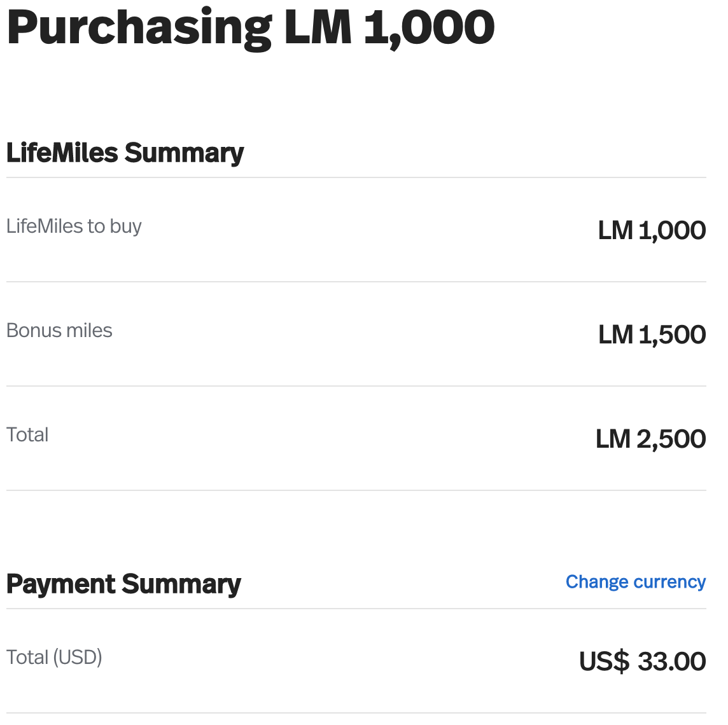Click the Total (USD) payment row

pos(356,659)
